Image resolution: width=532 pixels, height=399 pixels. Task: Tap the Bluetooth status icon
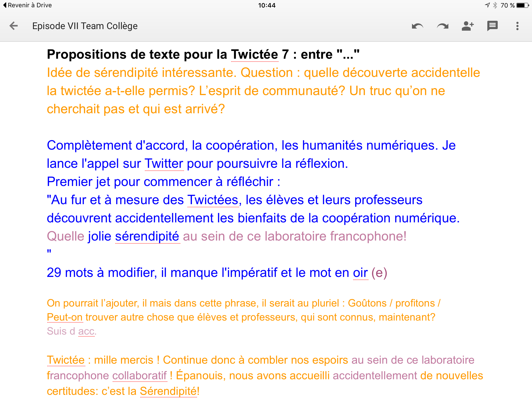(495, 5)
